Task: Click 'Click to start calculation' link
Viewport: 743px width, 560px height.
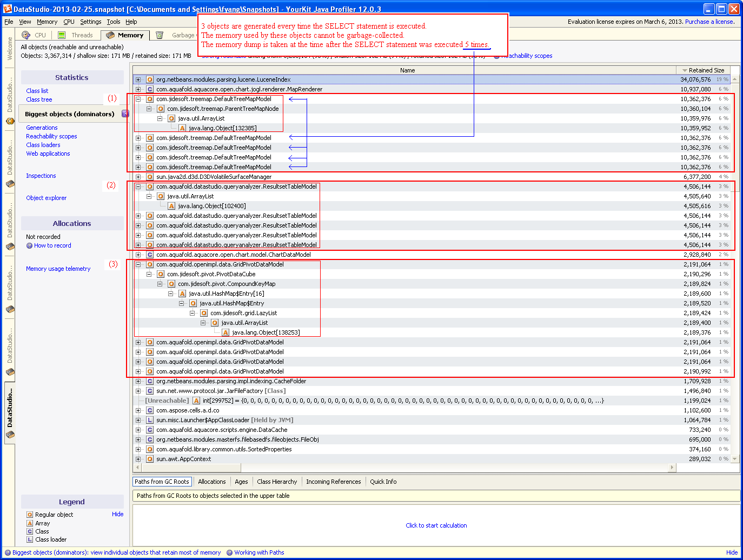Action: pos(436,525)
